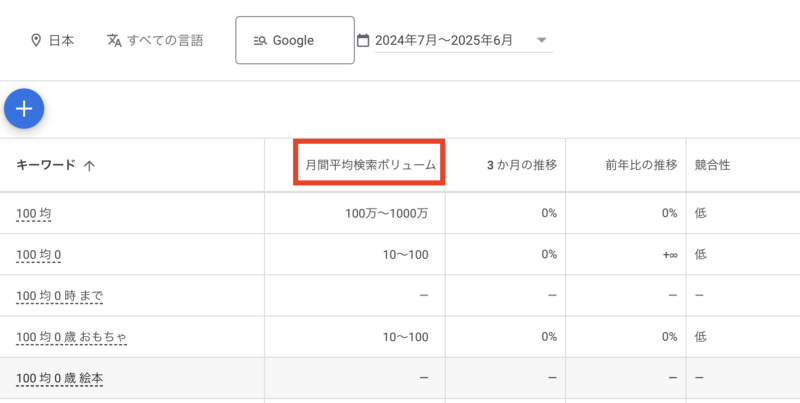Sort by 3か月の推移 column header

[521, 165]
